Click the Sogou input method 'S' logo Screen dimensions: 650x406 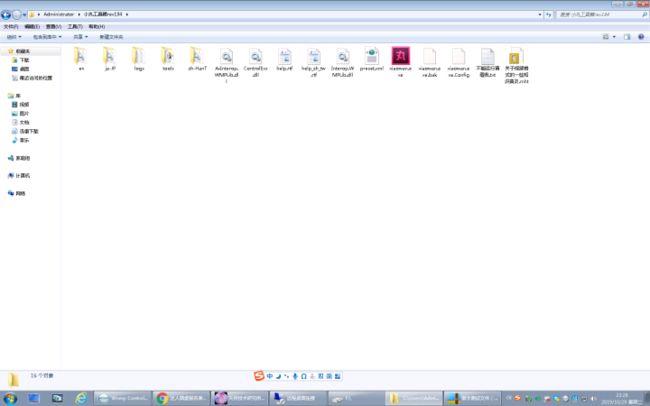tap(259, 376)
